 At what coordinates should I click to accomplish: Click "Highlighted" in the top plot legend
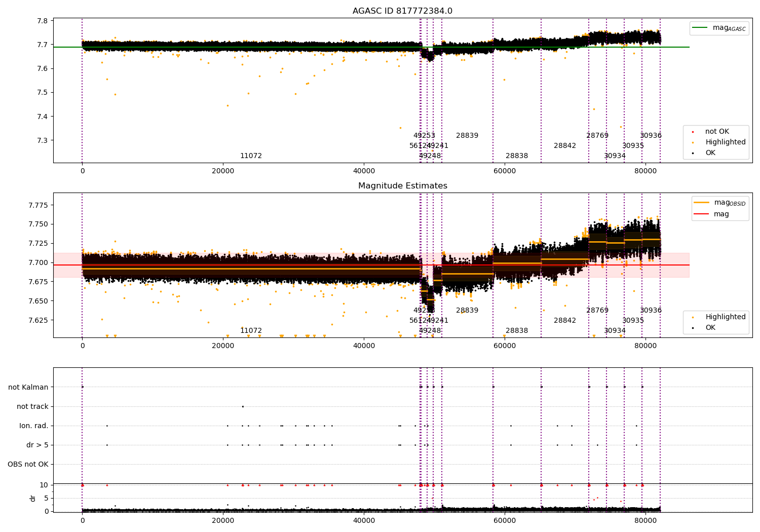coord(725,142)
